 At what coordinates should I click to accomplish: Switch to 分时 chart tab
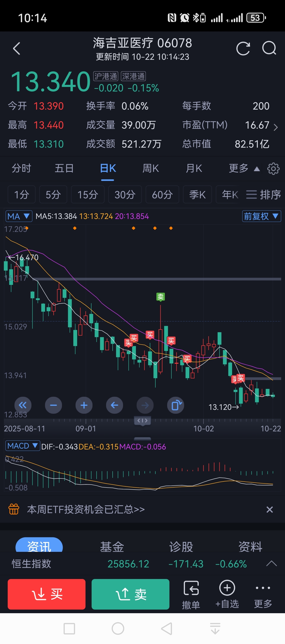pos(21,168)
